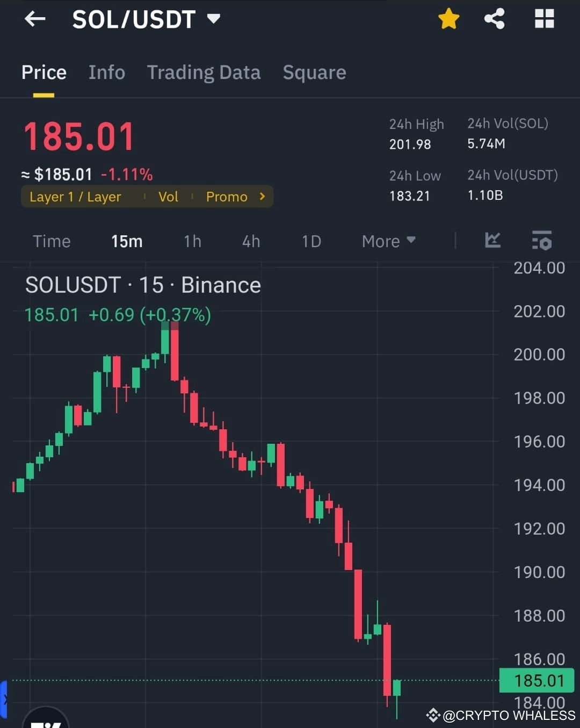Tap the highlighted 185.01 price tag
The width and height of the screenshot is (580, 728).
click(536, 681)
